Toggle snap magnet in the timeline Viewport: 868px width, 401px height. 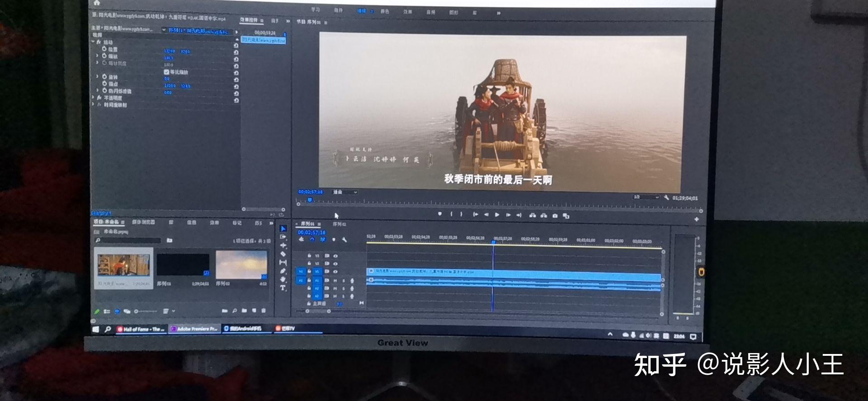(x=312, y=240)
